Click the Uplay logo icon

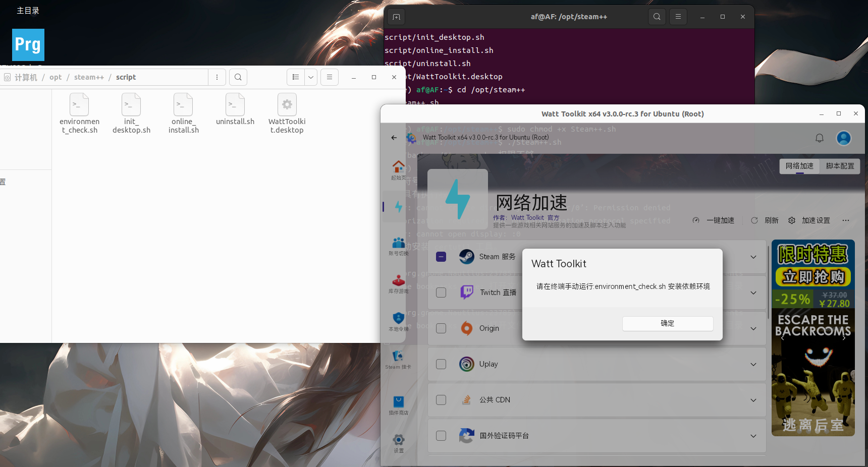click(x=467, y=364)
